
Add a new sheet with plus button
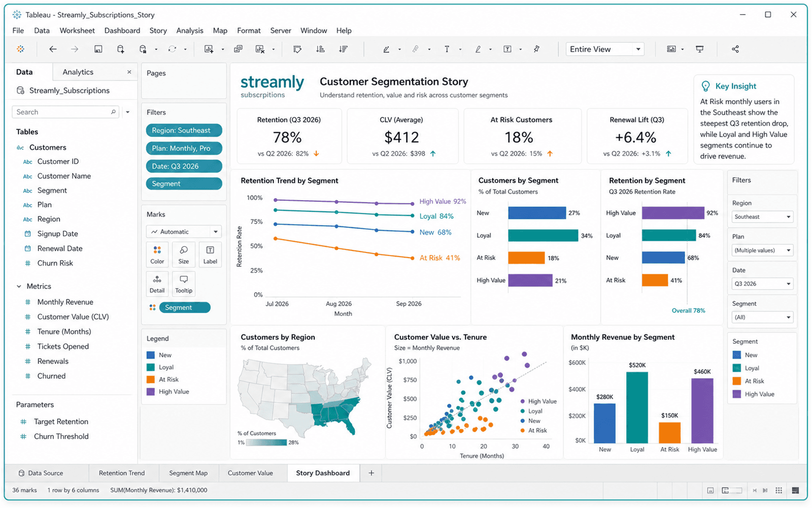pyautogui.click(x=371, y=473)
